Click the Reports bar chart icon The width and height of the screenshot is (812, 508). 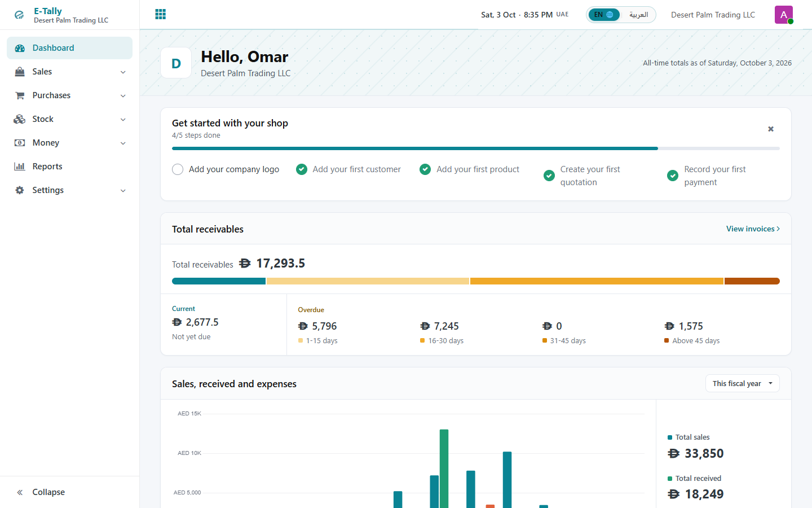tap(20, 167)
